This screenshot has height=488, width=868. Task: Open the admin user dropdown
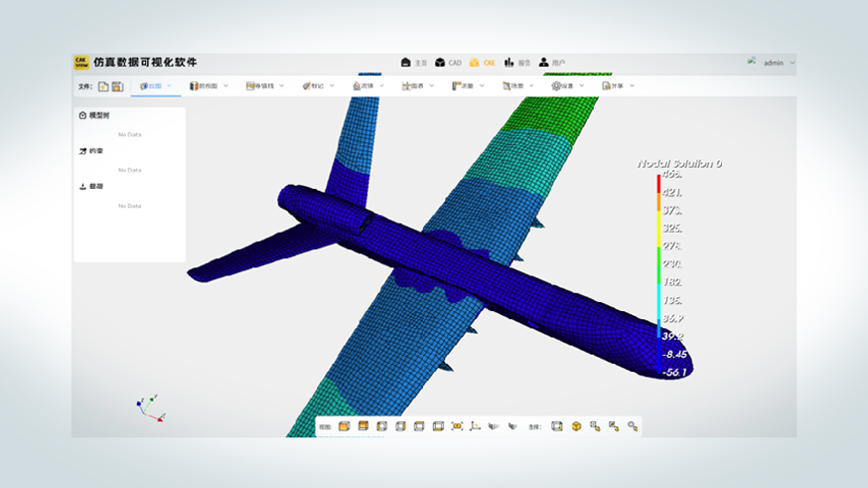tap(774, 63)
